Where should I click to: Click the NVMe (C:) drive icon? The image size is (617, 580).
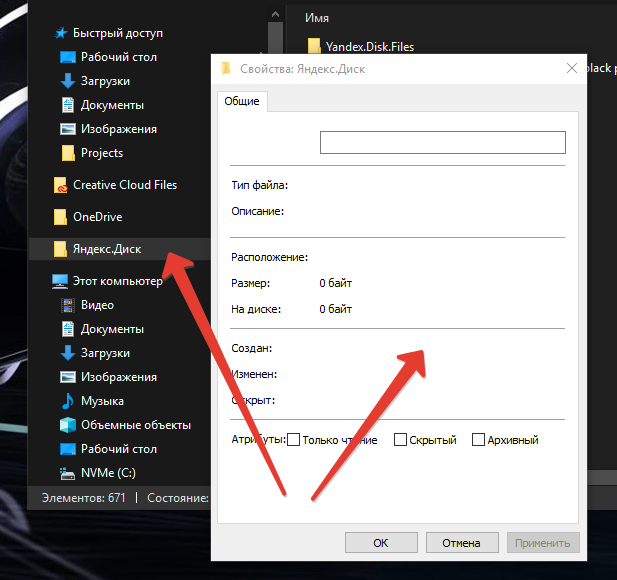pyautogui.click(x=68, y=473)
